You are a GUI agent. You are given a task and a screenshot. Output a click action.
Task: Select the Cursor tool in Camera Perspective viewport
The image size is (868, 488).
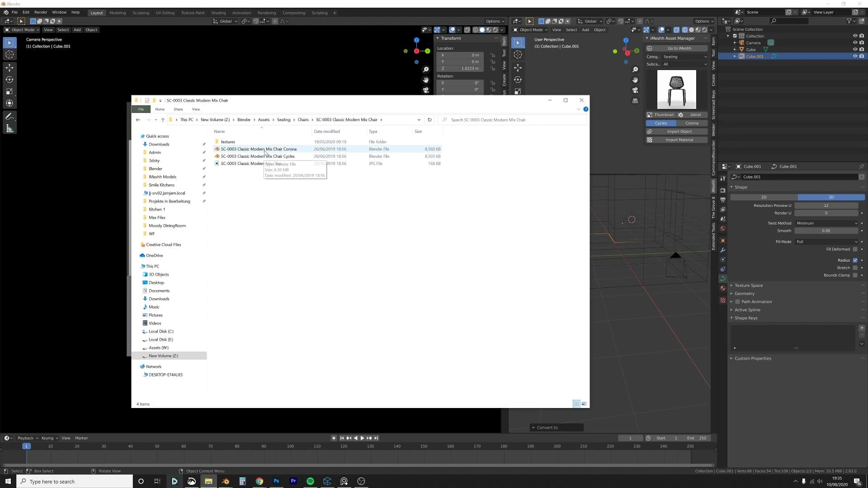[9, 55]
